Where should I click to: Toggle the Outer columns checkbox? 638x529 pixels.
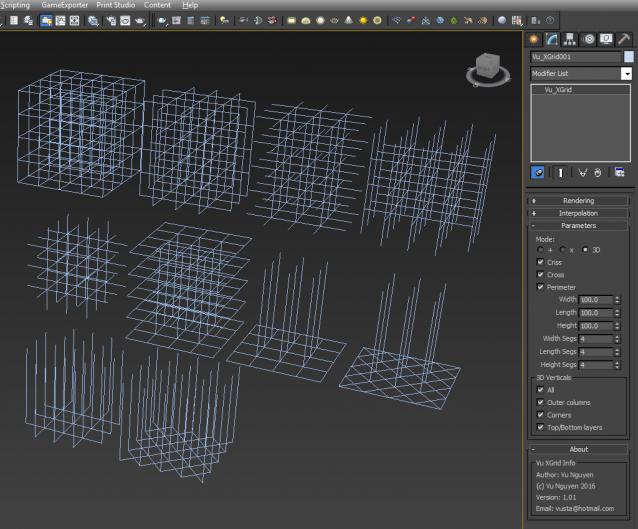click(541, 402)
